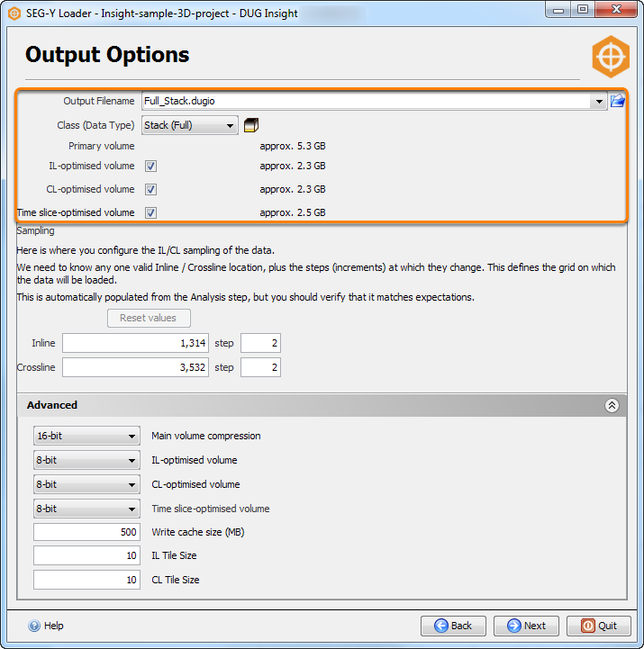Click the folder browse icon beside Output Filename

pos(617,101)
